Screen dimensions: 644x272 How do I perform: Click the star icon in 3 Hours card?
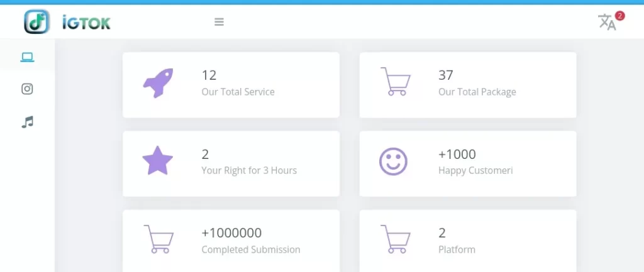tap(157, 161)
